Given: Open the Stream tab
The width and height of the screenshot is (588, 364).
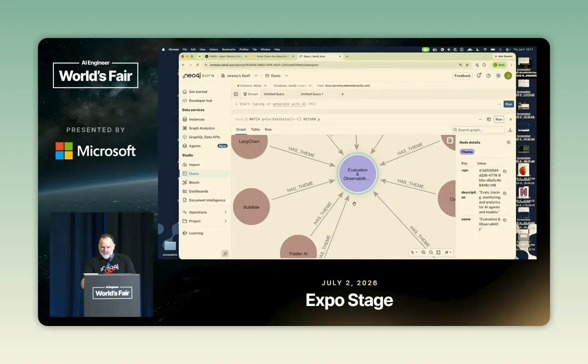Looking at the screenshot, I should point(251,94).
